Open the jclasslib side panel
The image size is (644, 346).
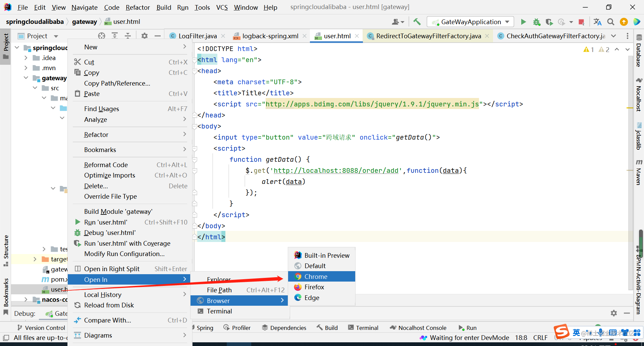point(639,136)
